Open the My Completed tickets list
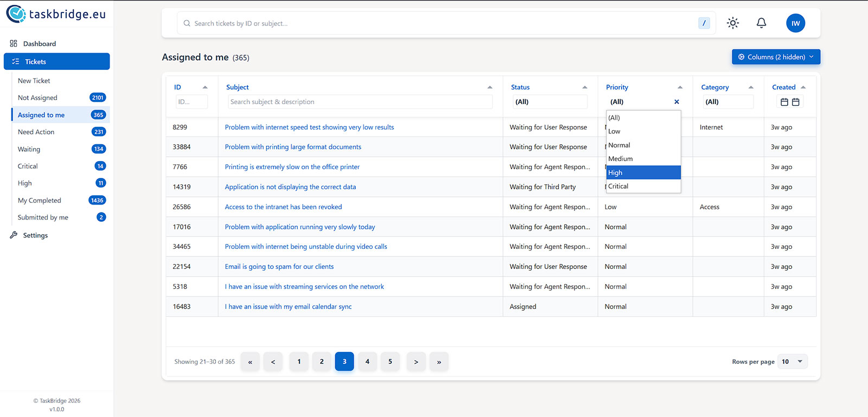The width and height of the screenshot is (868, 417). click(61, 200)
